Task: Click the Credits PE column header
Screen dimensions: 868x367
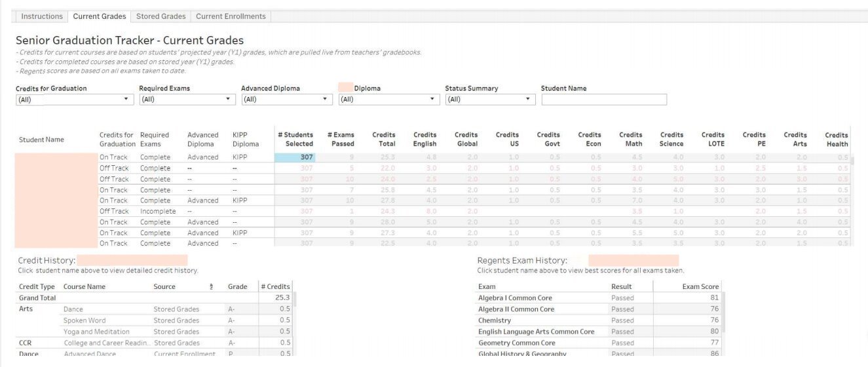Action: coord(754,140)
